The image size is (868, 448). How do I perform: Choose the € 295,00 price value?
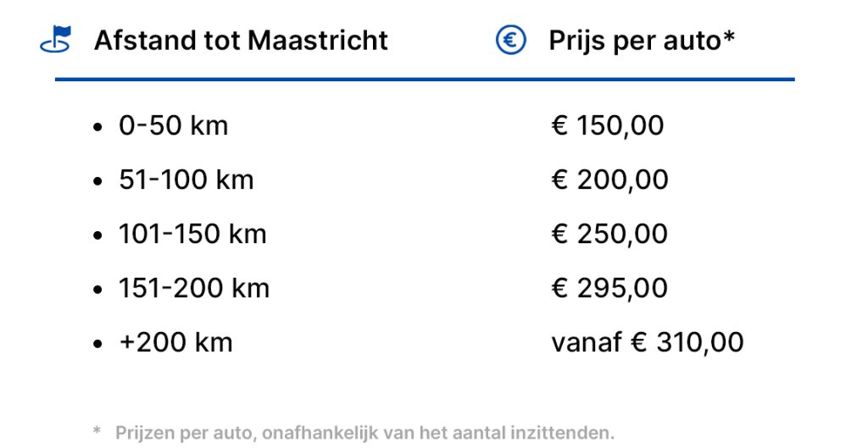tap(609, 289)
